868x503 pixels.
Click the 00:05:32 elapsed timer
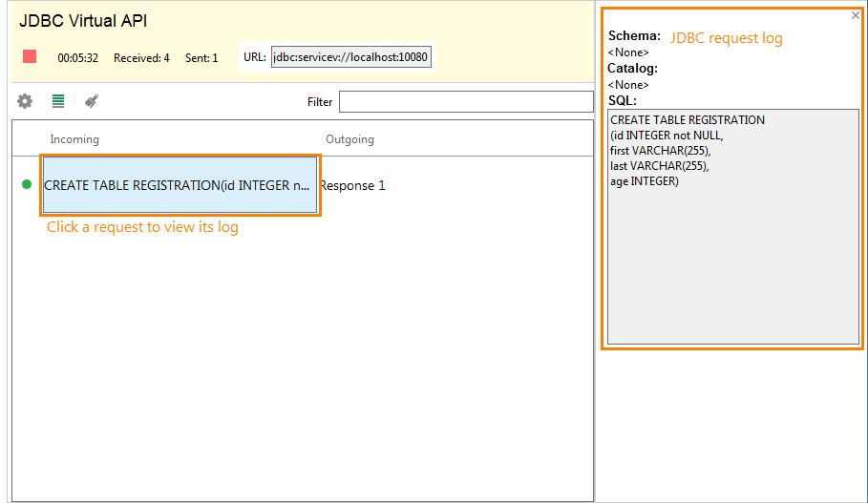(78, 58)
